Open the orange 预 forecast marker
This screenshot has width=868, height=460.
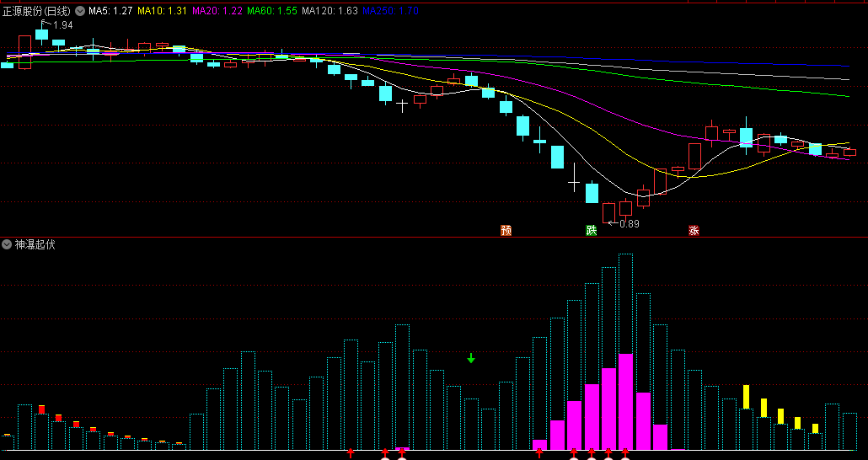(506, 230)
